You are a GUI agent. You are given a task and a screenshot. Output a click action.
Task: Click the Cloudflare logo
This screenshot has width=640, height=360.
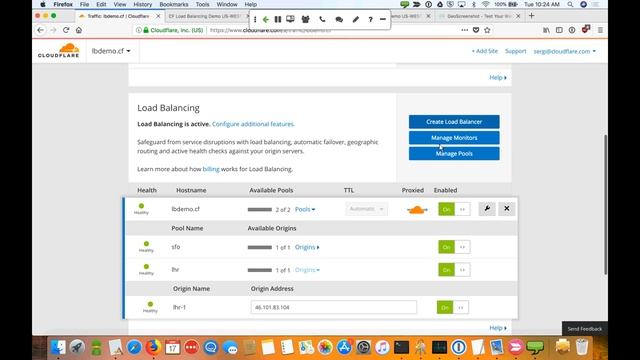tap(58, 51)
